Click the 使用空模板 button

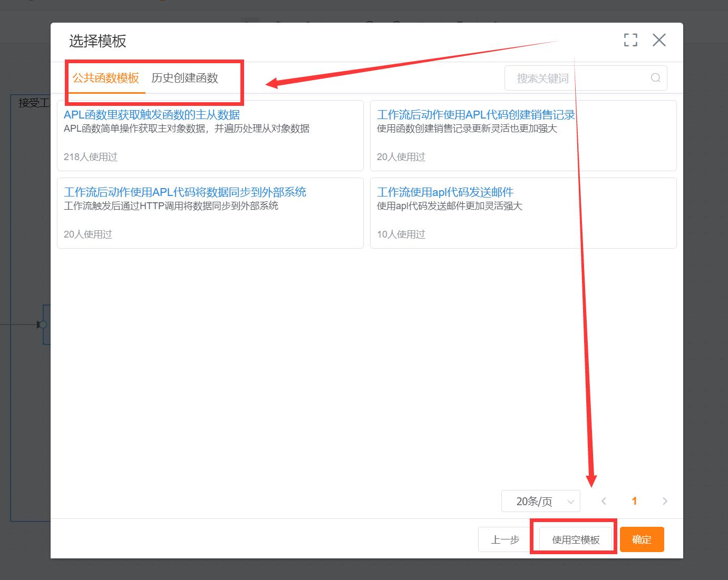coord(576,539)
